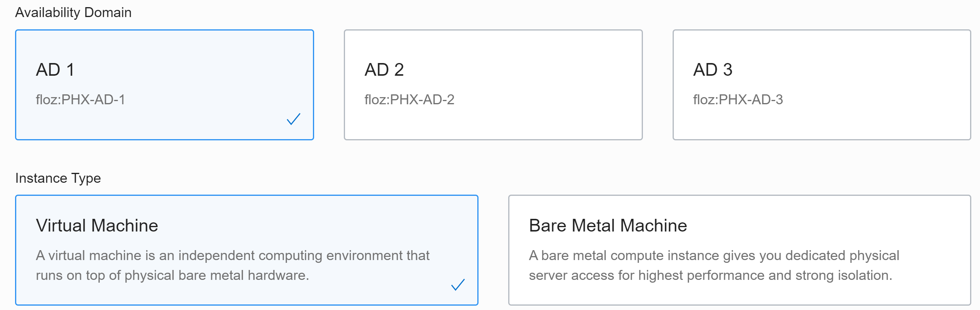The height and width of the screenshot is (310, 980).
Task: Select the AD 1 availability domain card
Action: 164,84
